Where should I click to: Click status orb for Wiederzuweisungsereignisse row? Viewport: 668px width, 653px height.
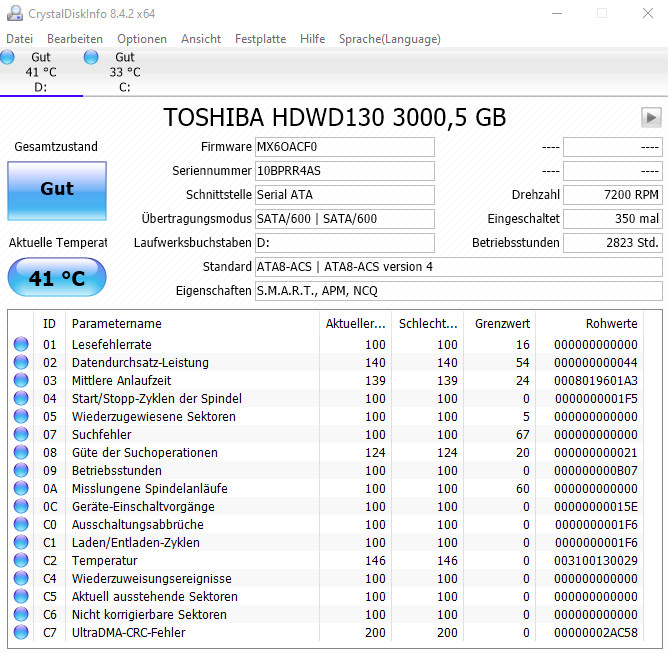21,578
